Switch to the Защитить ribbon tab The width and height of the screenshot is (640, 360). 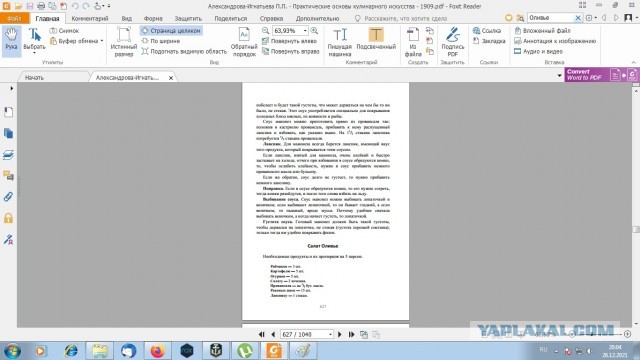188,18
